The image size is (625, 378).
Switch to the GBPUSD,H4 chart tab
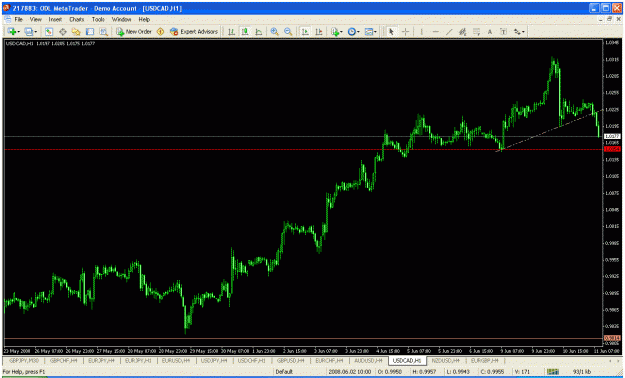[290, 360]
